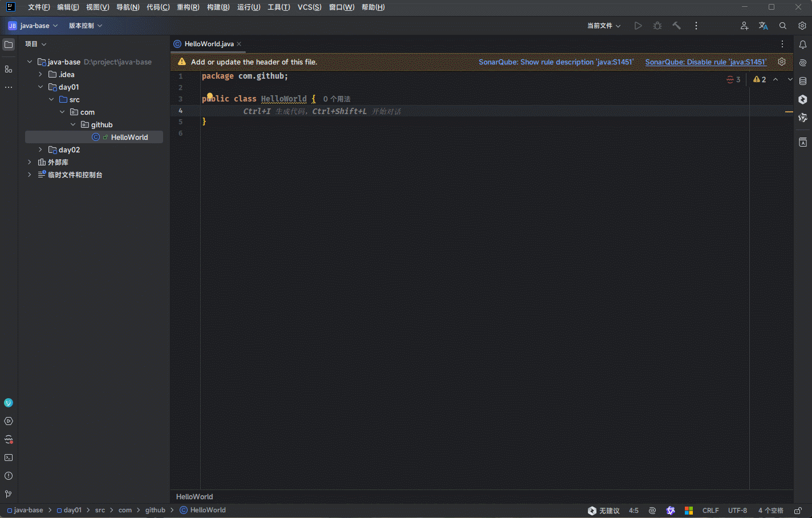Open the 当前文件 run configuration dropdown
The height and width of the screenshot is (518, 812).
(603, 26)
